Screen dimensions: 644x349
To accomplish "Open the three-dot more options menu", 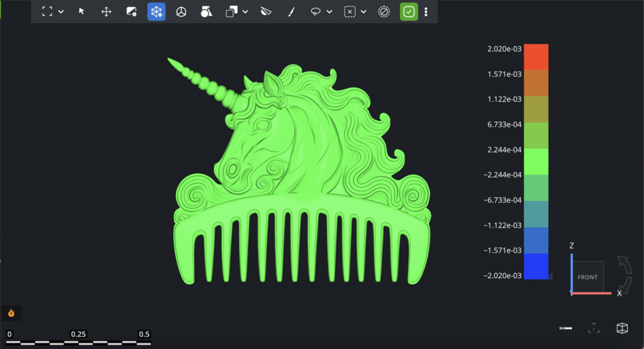I will [x=426, y=11].
